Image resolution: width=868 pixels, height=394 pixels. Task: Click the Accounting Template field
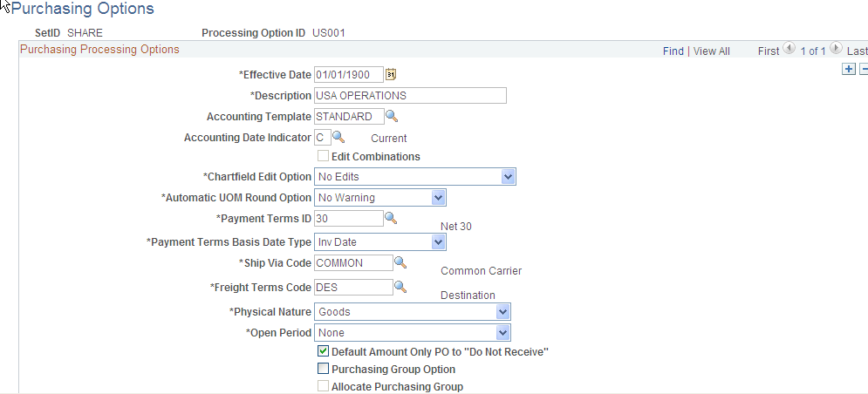coord(349,116)
